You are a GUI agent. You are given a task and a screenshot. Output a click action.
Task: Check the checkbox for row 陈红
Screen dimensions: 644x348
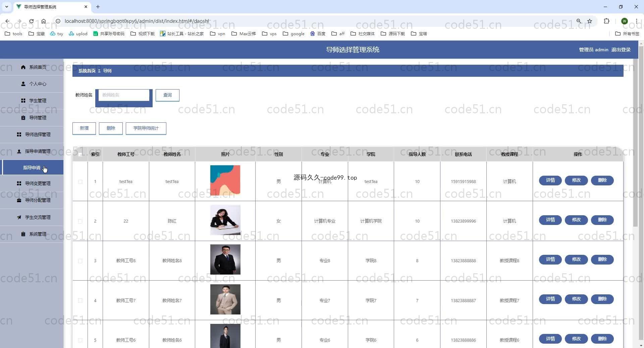[x=80, y=221]
